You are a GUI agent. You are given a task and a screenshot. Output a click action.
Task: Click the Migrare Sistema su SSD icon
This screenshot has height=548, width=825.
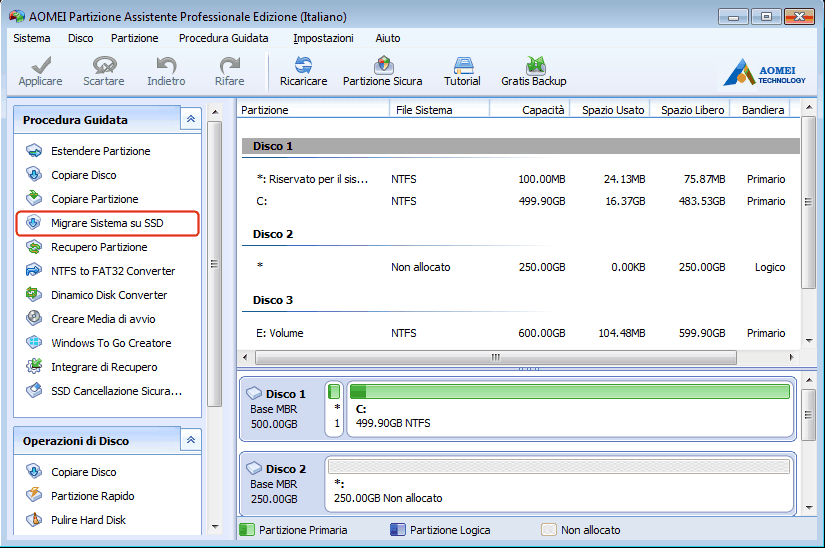pos(34,222)
